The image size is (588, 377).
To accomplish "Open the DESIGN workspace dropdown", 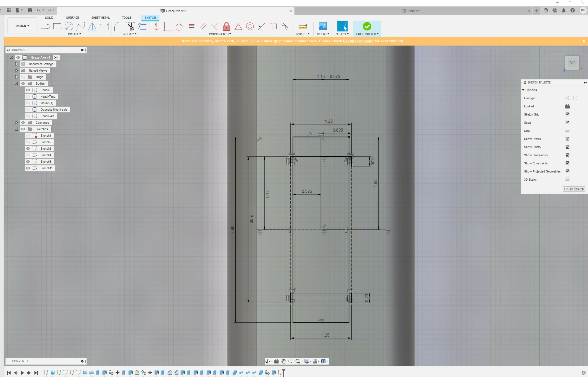I will coord(22,26).
